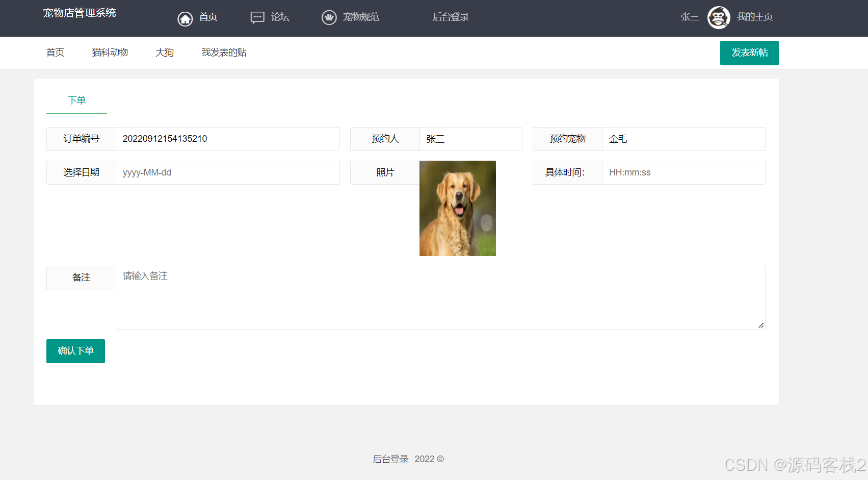The image size is (868, 480).
Task: Click the 张三 username in the header
Action: pos(690,17)
